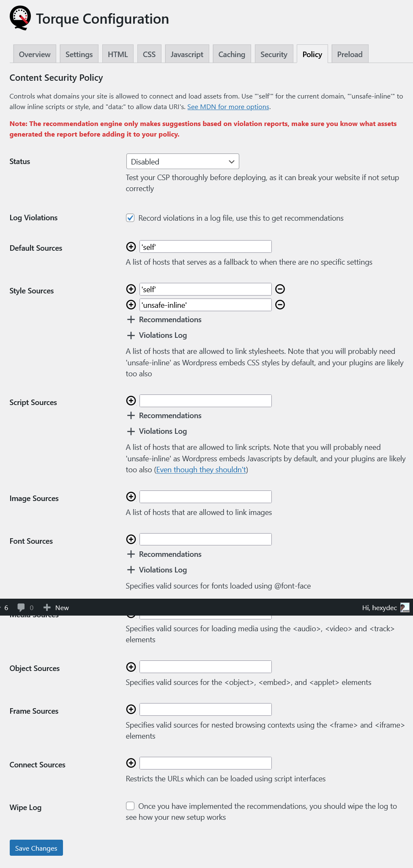Click the Save Changes button
This screenshot has width=413, height=868.
[36, 848]
